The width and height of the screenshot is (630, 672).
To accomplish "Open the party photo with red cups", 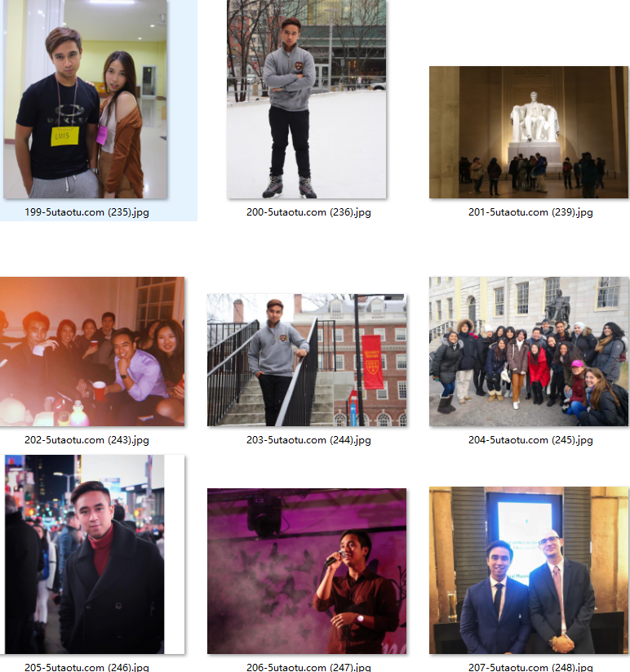I will (92, 351).
